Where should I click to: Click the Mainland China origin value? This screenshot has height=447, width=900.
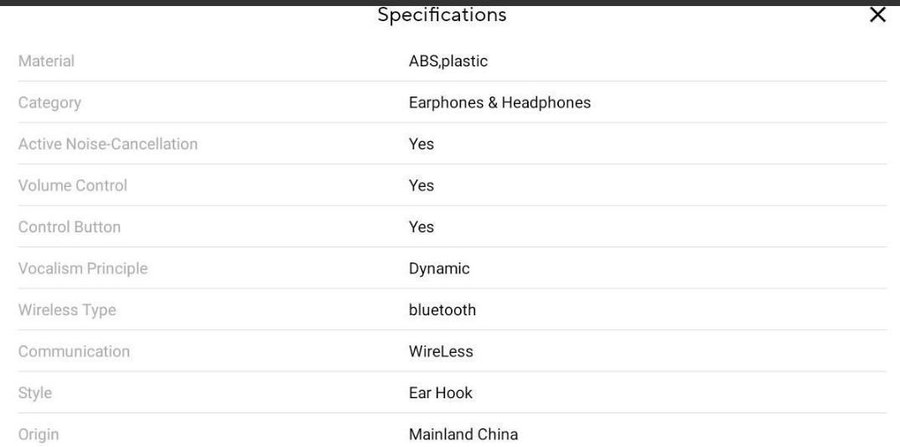click(463, 434)
